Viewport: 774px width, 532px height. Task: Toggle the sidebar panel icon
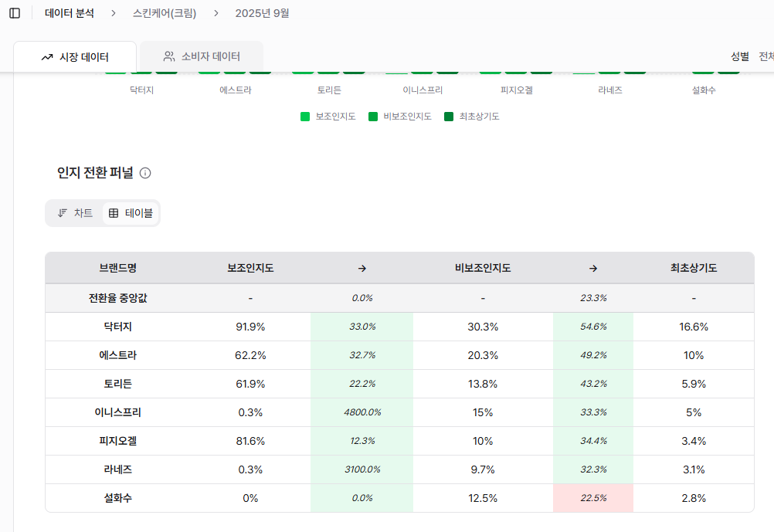click(15, 13)
